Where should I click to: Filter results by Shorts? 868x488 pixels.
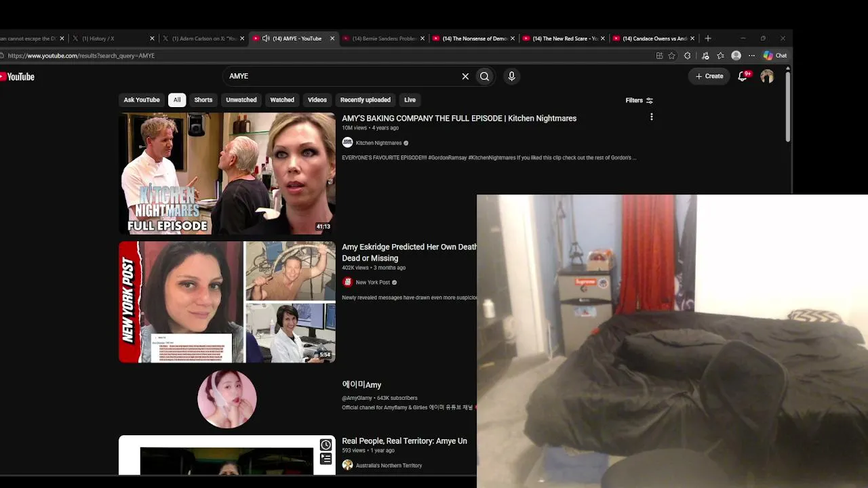pos(203,100)
